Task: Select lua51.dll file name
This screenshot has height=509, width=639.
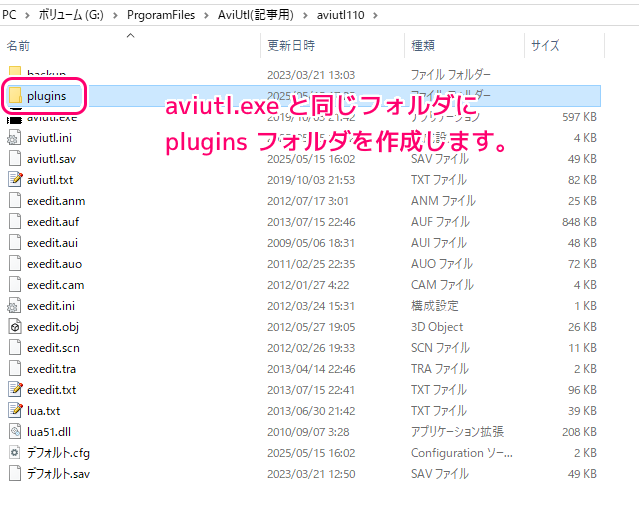Action: point(49,432)
